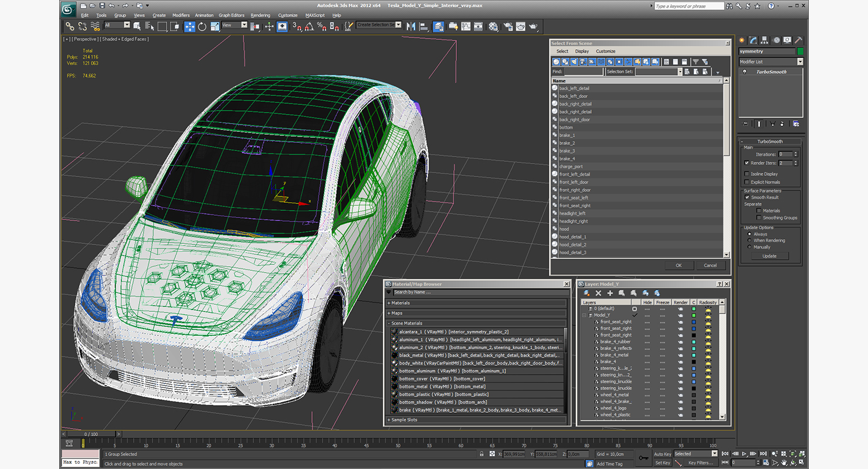The width and height of the screenshot is (868, 469).
Task: Open Select by Name tool in toolbar
Action: tap(150, 26)
